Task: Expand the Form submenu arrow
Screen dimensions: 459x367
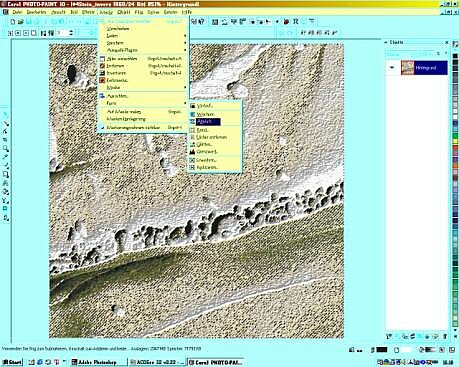Action: (185, 103)
